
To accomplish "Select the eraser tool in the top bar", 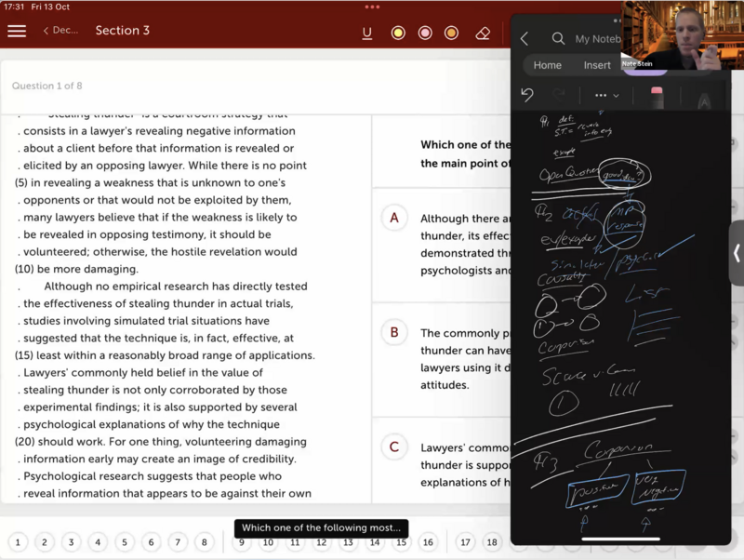I will (482, 33).
